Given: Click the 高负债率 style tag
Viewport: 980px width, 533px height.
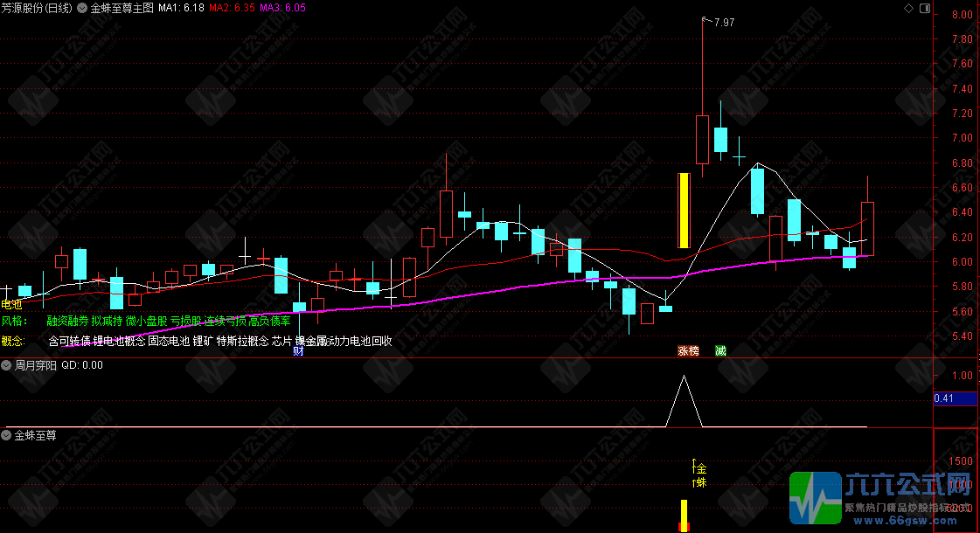Looking at the screenshot, I should click(x=269, y=322).
